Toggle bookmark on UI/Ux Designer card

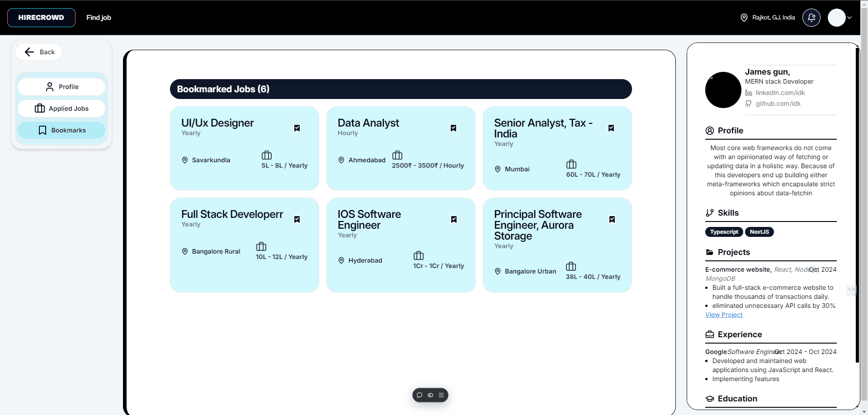pos(297,128)
